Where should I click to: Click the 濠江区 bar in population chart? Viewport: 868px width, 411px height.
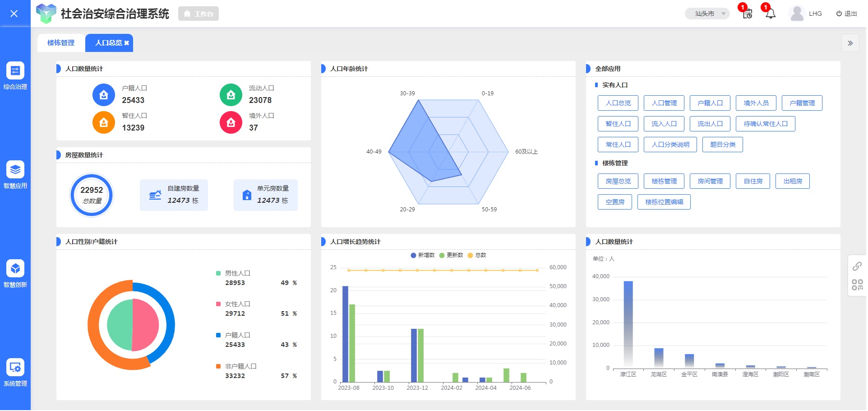click(x=628, y=325)
